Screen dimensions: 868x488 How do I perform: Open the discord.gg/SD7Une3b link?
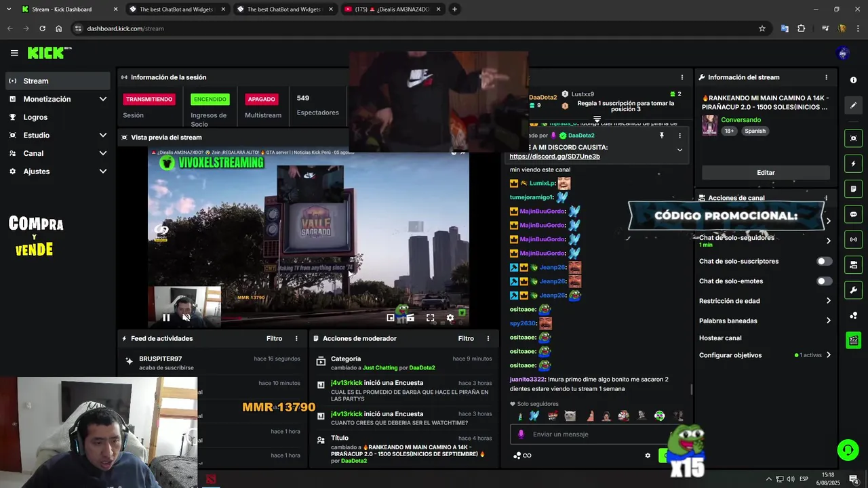coord(555,157)
